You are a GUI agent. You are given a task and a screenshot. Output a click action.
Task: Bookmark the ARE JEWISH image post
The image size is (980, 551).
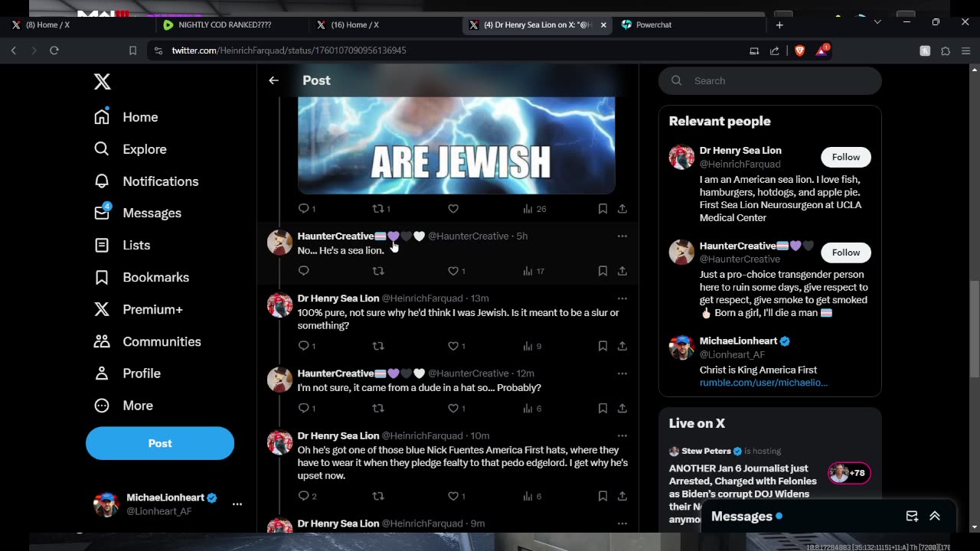coord(603,209)
